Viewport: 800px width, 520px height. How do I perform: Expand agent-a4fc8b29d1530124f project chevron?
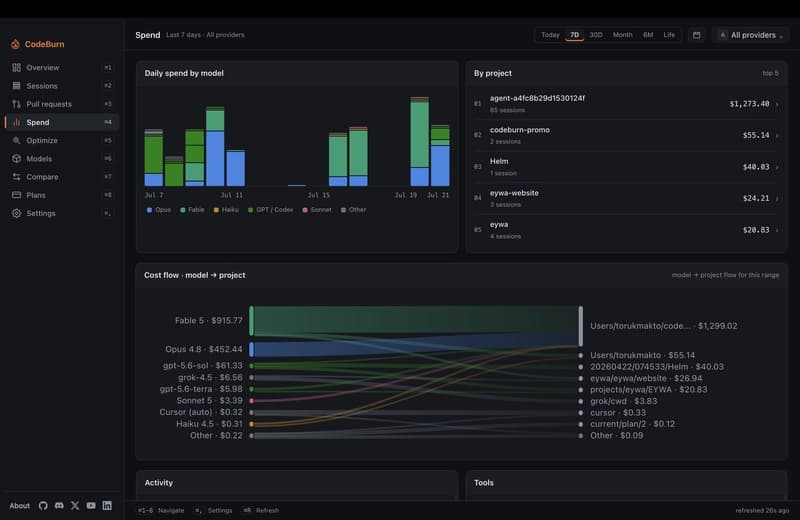777,104
